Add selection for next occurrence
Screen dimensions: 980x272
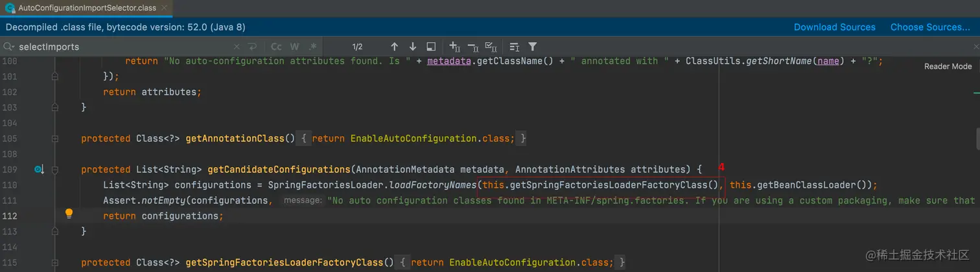pos(454,47)
